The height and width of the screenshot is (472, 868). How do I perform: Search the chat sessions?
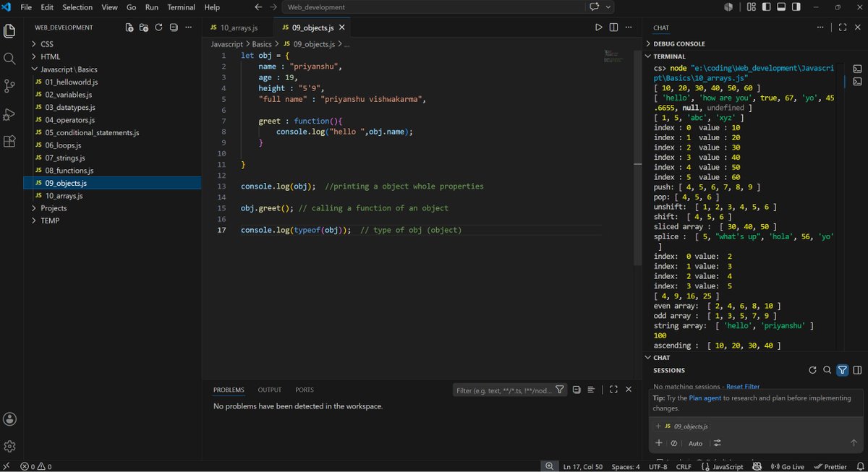coord(827,370)
